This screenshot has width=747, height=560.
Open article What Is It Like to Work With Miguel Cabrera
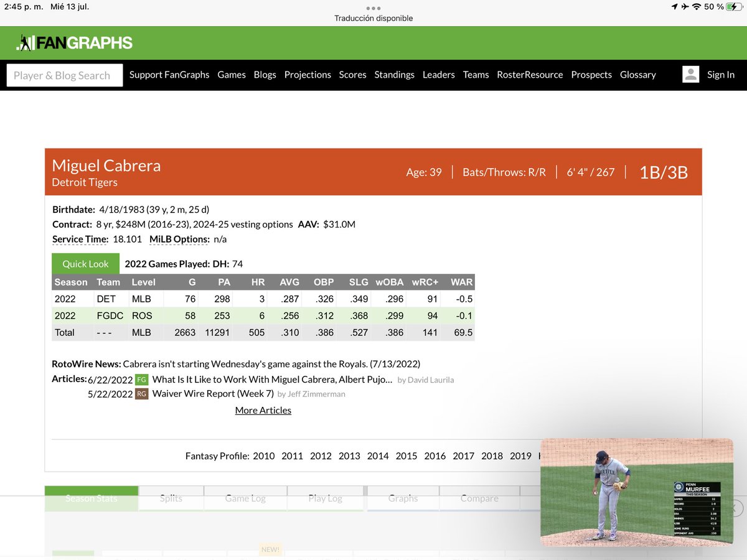[x=273, y=380]
